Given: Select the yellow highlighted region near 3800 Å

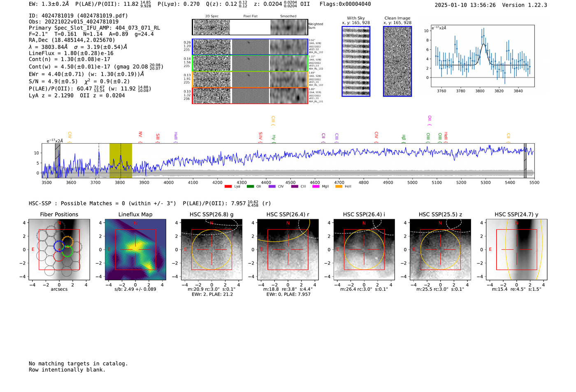Looking at the screenshot, I should (x=121, y=161).
